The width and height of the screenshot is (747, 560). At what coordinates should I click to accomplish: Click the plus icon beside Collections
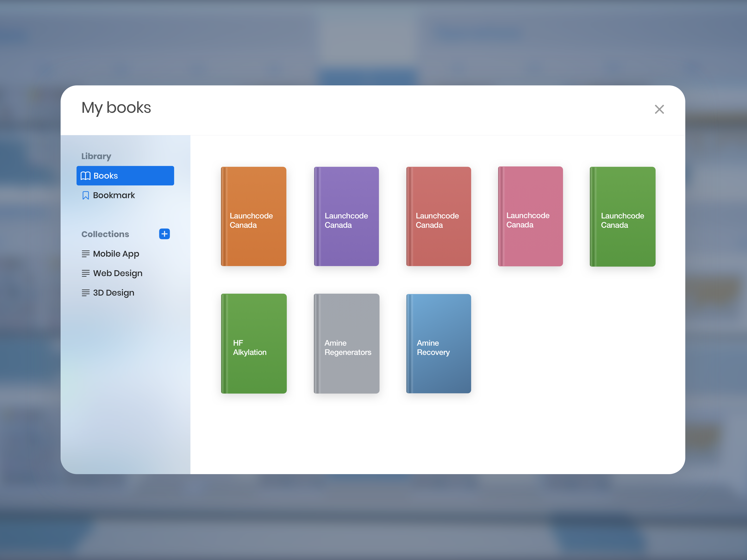[164, 234]
